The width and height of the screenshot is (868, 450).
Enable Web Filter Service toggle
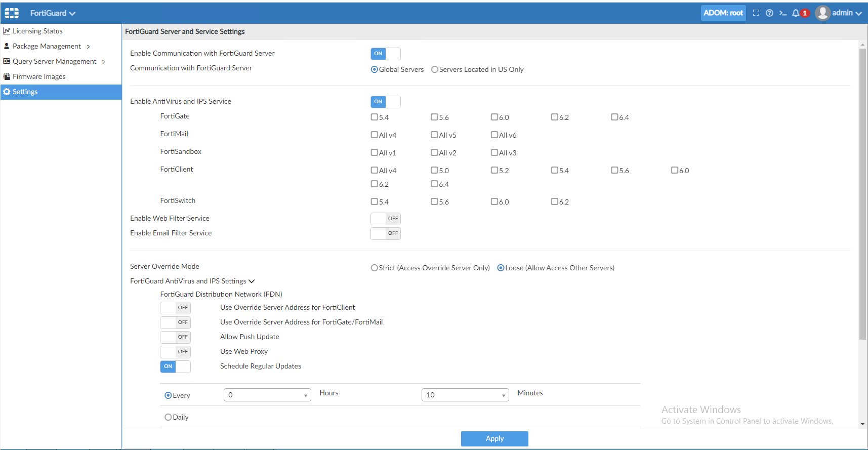[386, 219]
